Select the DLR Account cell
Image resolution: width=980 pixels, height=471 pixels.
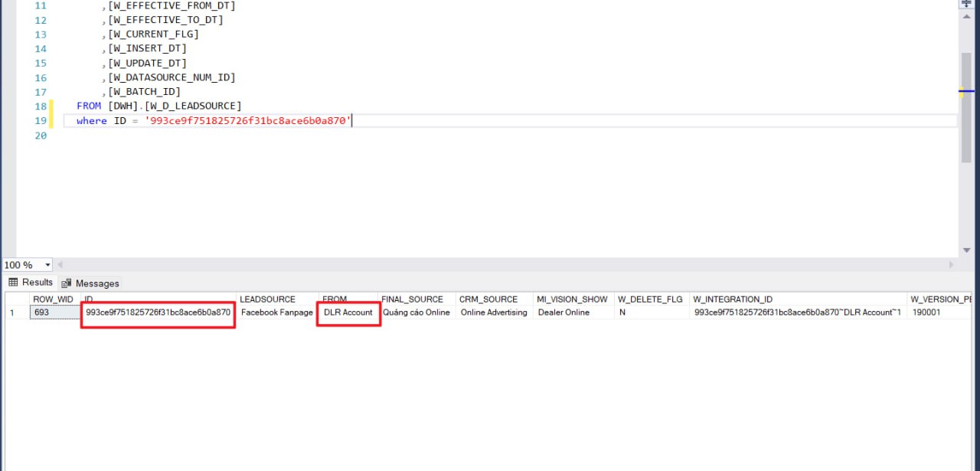[x=348, y=312]
